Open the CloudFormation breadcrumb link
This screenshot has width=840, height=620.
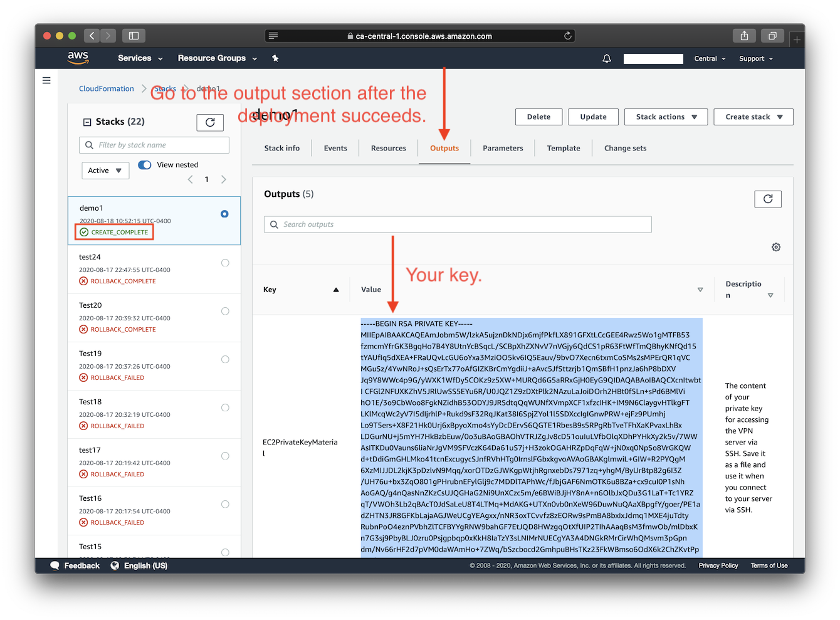tap(107, 88)
